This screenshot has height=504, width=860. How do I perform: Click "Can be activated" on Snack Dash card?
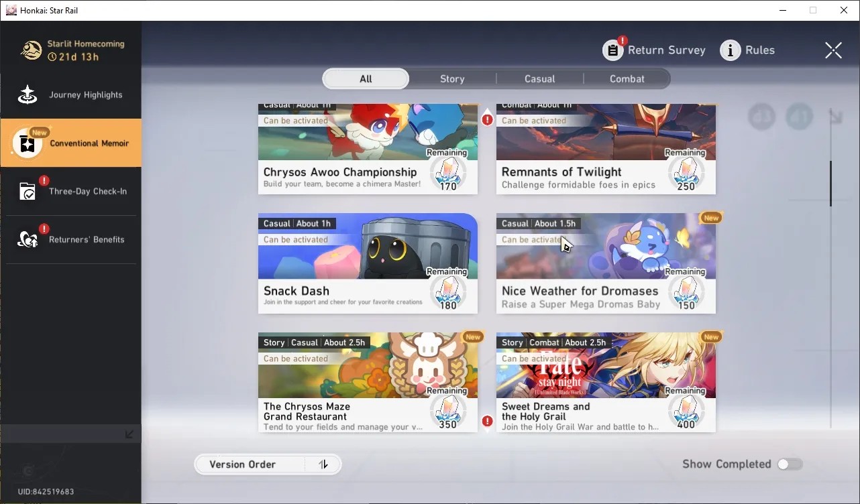pos(296,240)
